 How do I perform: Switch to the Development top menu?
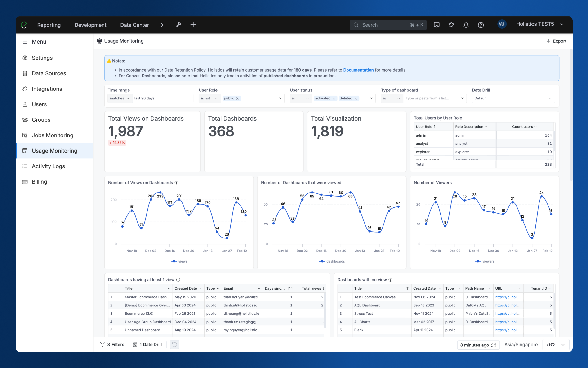tap(90, 25)
